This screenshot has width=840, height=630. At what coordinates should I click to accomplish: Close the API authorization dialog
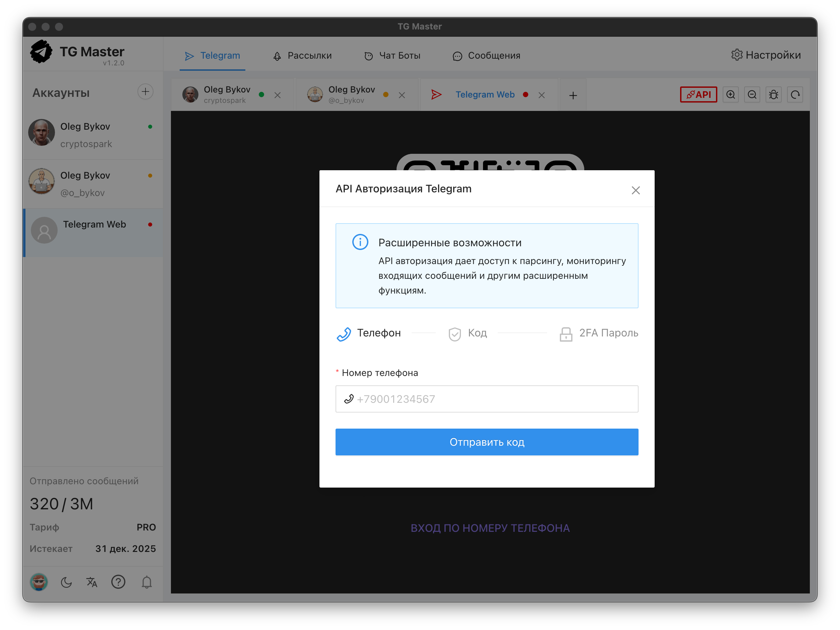635,190
